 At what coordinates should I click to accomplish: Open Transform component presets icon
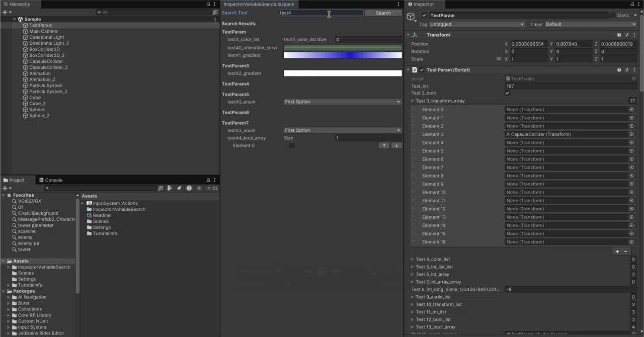click(626, 35)
